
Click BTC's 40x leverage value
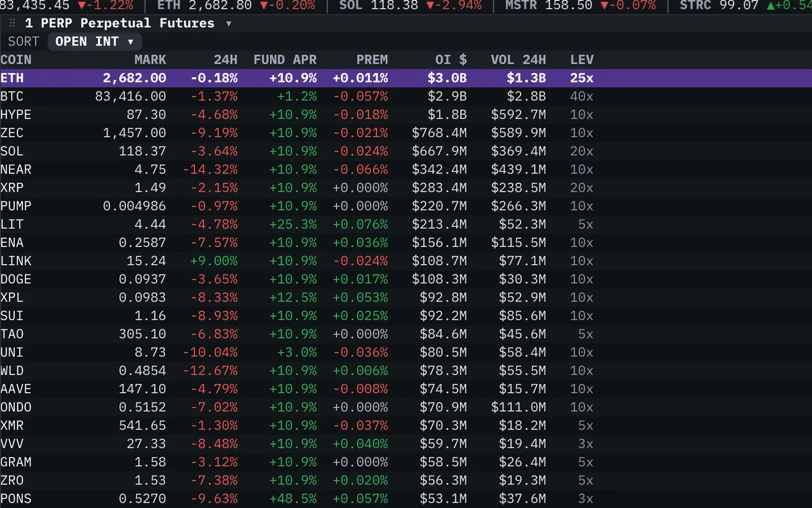582,96
